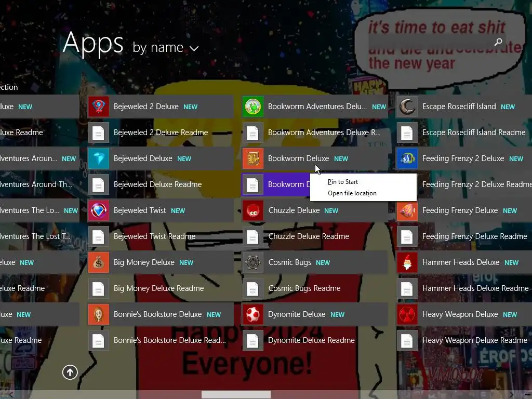Click the 'Hammer Heads Deluxe' app label

click(x=461, y=262)
